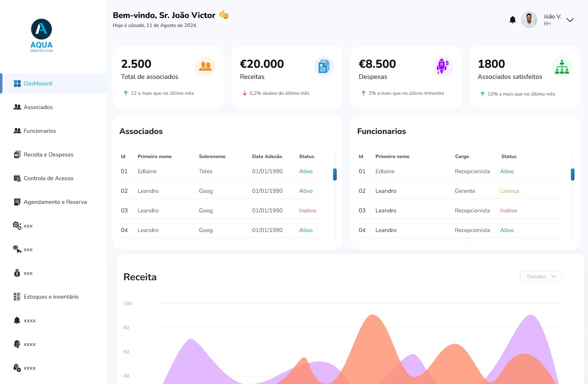Click the purple rocket icon on the Despesas card
588x384 pixels.
443,66
